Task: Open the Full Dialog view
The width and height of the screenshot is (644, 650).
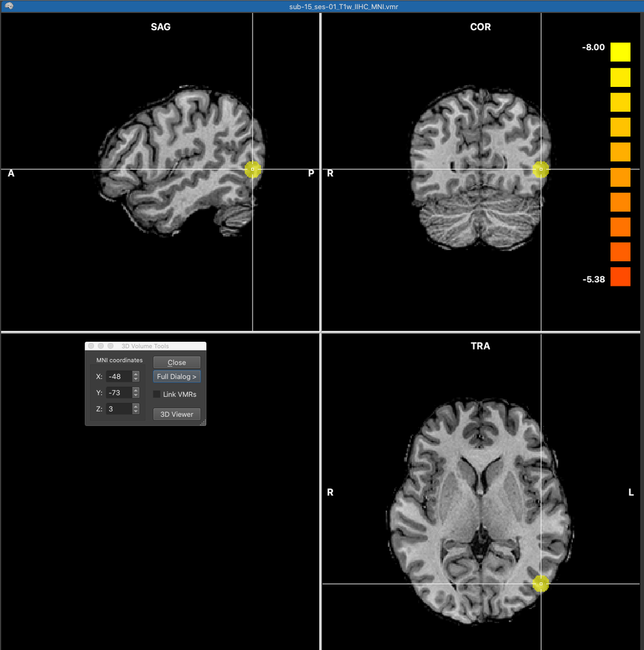Action: [x=176, y=376]
